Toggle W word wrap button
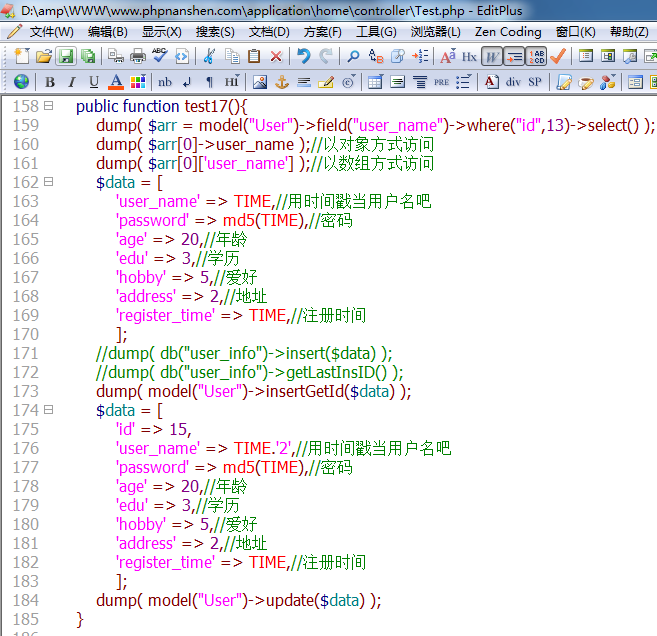Viewport: 657px width, 636px height. 492,56
